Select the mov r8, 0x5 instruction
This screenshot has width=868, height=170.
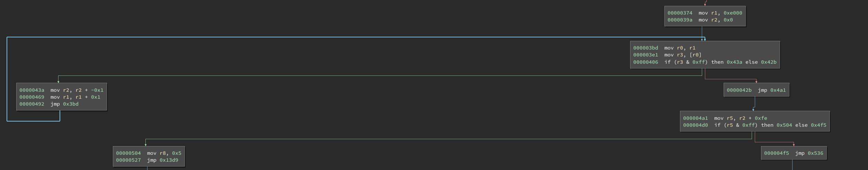click(149, 153)
